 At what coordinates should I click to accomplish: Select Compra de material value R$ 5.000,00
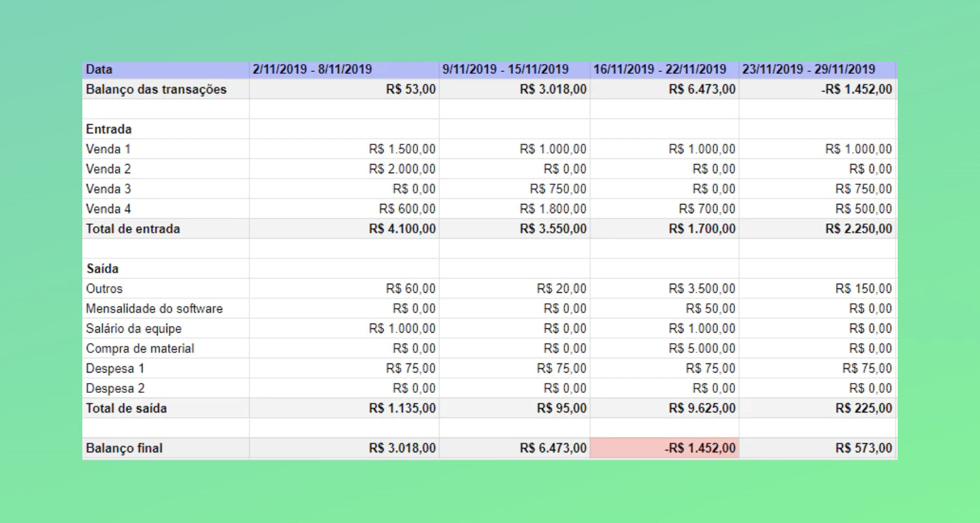pos(664,348)
